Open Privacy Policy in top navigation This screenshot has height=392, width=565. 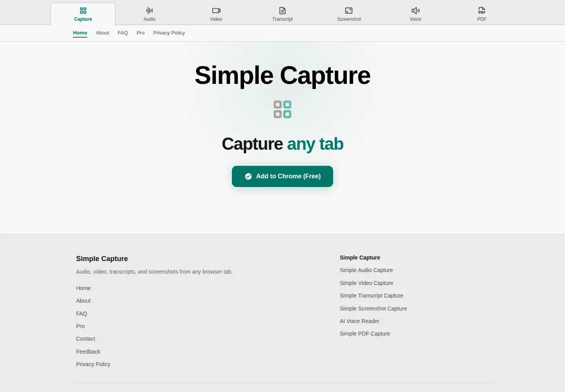[169, 33]
